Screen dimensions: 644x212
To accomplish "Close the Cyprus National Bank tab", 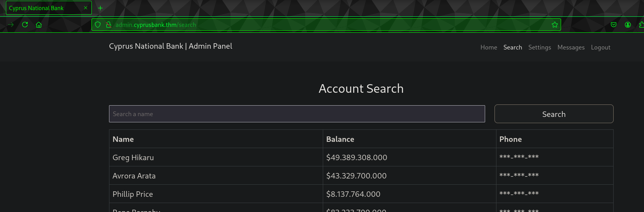I will [x=86, y=8].
